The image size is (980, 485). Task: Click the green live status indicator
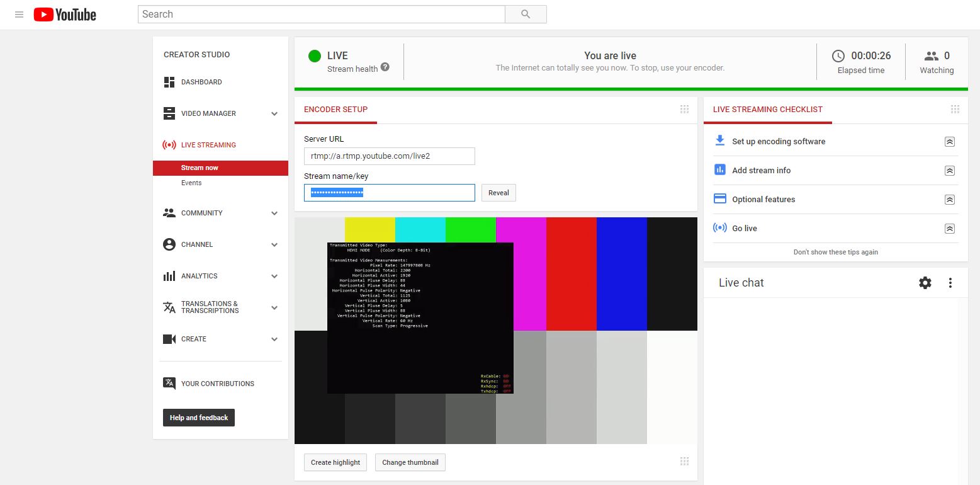tap(315, 56)
